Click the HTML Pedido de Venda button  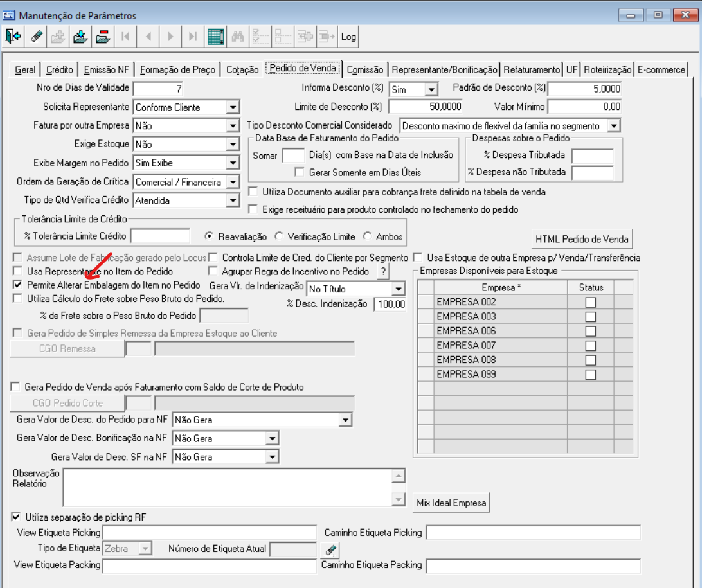tap(582, 239)
